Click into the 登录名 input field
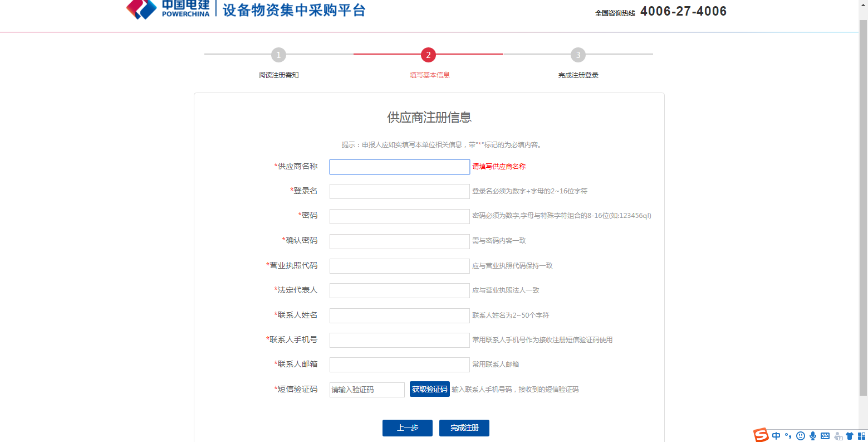868x442 pixels. (400, 191)
